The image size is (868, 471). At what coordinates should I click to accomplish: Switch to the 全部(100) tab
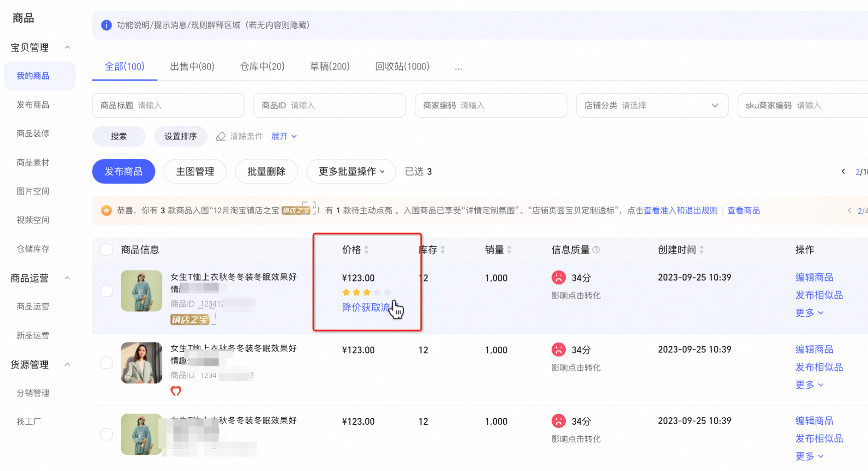[124, 66]
